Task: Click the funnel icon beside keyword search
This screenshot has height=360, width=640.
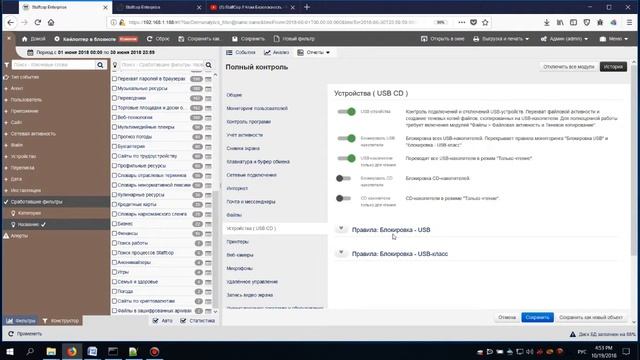Action: click(7, 65)
